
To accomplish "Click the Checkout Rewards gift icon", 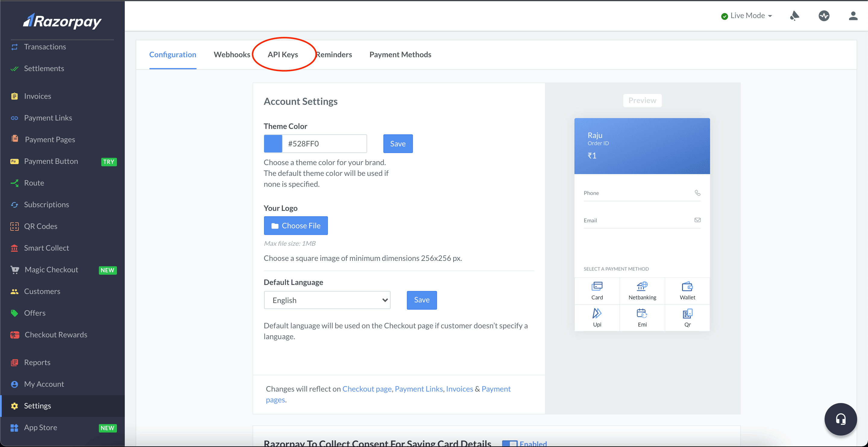I will [14, 335].
